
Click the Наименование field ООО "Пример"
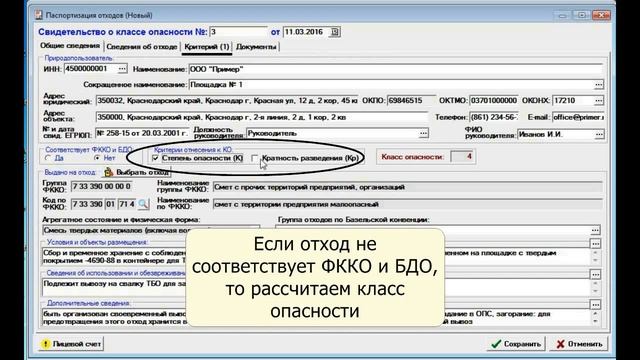coord(396,69)
